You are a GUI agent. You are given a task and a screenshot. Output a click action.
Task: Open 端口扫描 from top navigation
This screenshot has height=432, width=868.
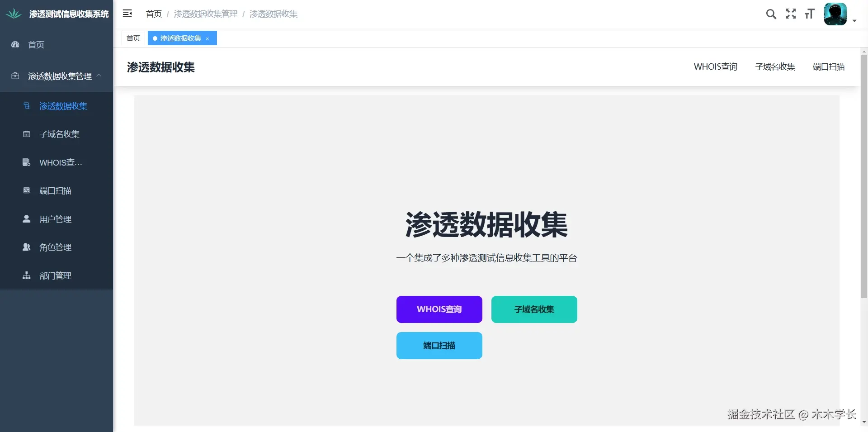pyautogui.click(x=829, y=66)
